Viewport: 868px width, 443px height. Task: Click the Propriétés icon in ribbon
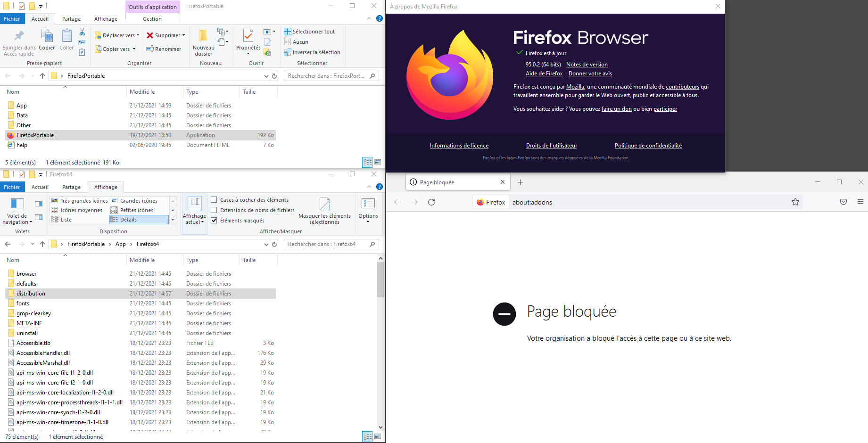tap(248, 36)
